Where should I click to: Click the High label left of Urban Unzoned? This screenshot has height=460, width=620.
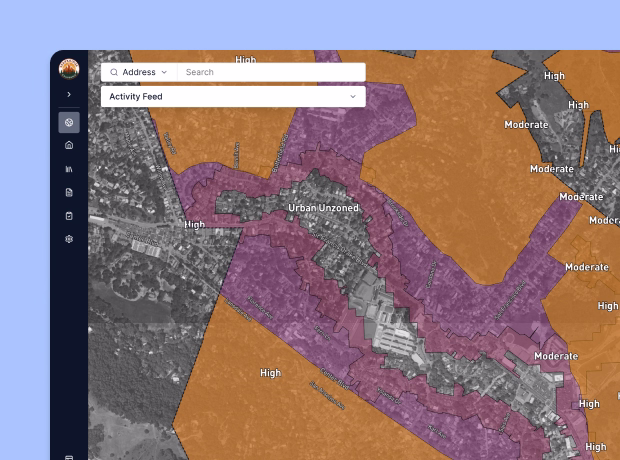(195, 225)
